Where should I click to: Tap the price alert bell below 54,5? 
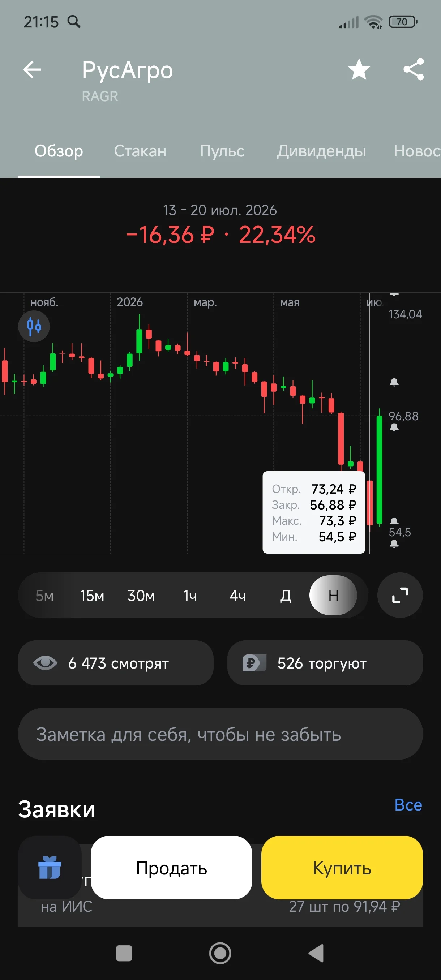pyautogui.click(x=394, y=544)
